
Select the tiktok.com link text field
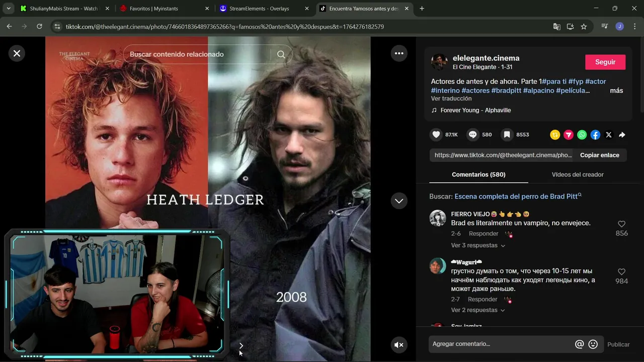[502, 155]
